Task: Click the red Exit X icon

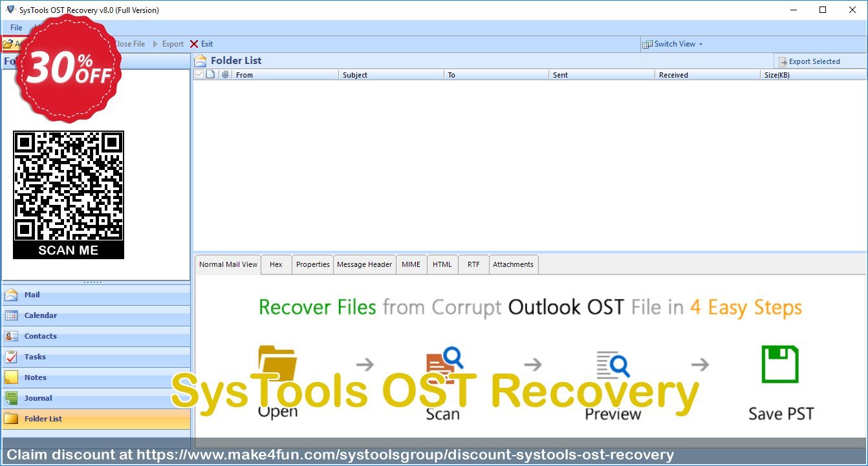Action: click(194, 44)
